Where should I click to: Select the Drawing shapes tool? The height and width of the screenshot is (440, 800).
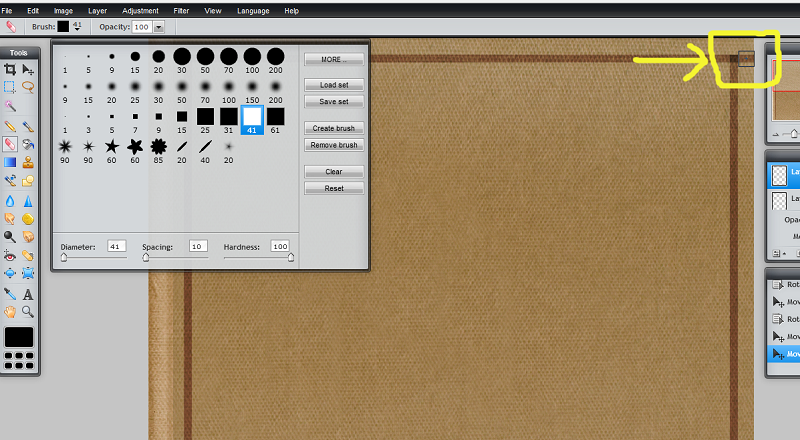pos(28,180)
